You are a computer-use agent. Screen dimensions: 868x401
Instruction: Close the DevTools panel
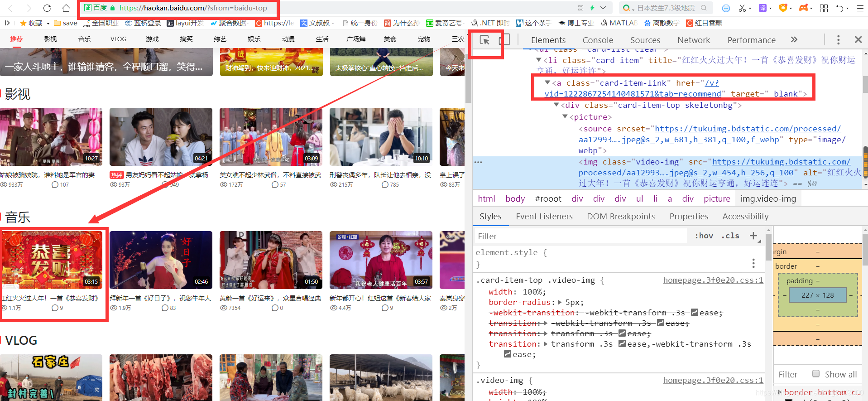858,40
